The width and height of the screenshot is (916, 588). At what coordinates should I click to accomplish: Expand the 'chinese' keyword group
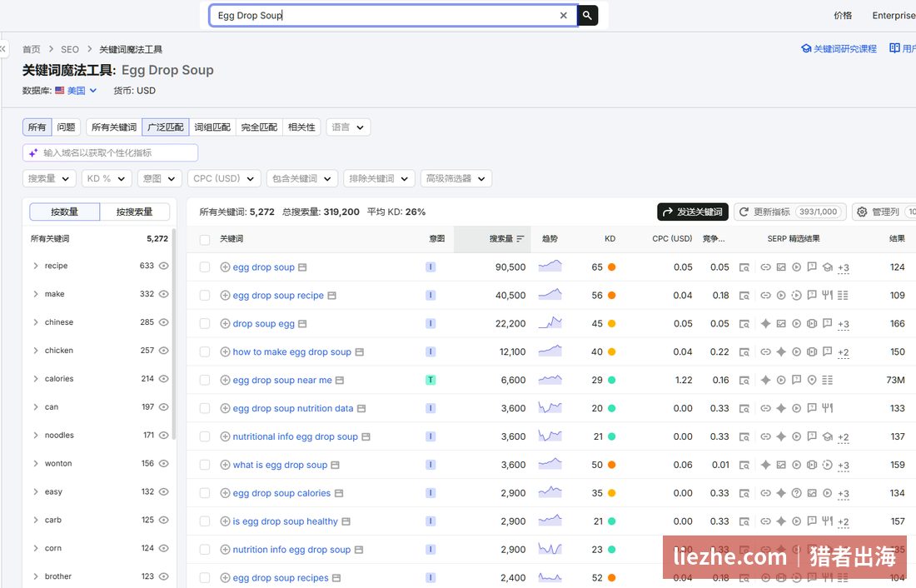click(36, 322)
